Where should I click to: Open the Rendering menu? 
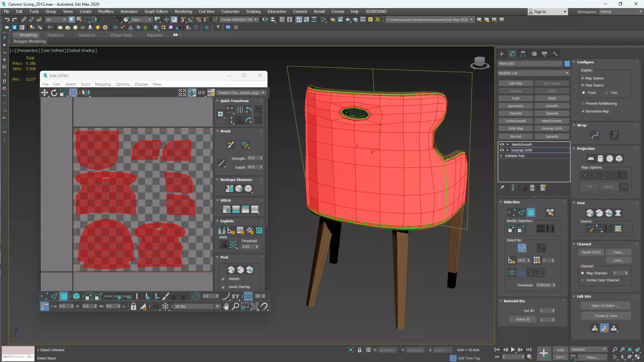183,11
